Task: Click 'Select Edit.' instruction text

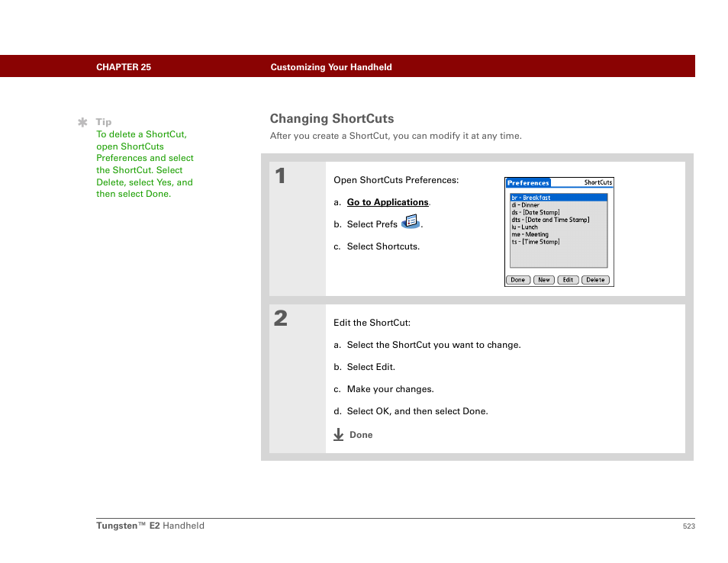Action: tap(371, 367)
